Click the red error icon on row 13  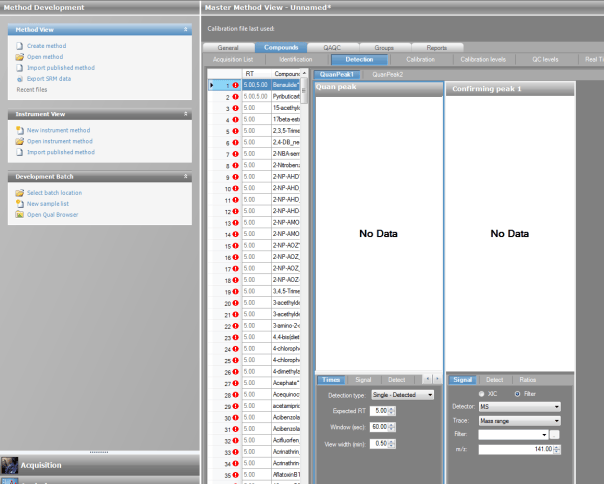tap(235, 223)
